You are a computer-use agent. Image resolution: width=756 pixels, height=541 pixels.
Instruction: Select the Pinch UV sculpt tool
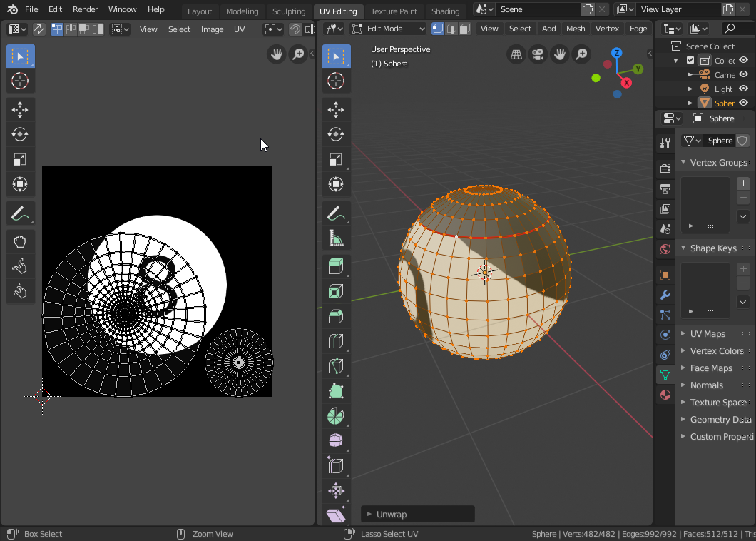click(20, 291)
